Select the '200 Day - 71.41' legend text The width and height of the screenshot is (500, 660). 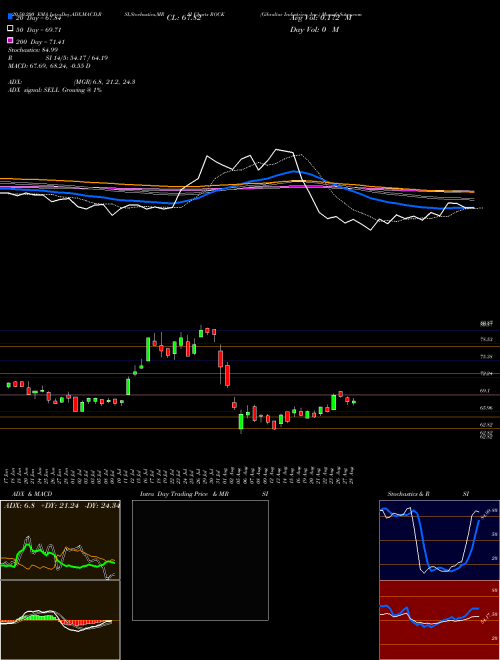(x=40, y=42)
